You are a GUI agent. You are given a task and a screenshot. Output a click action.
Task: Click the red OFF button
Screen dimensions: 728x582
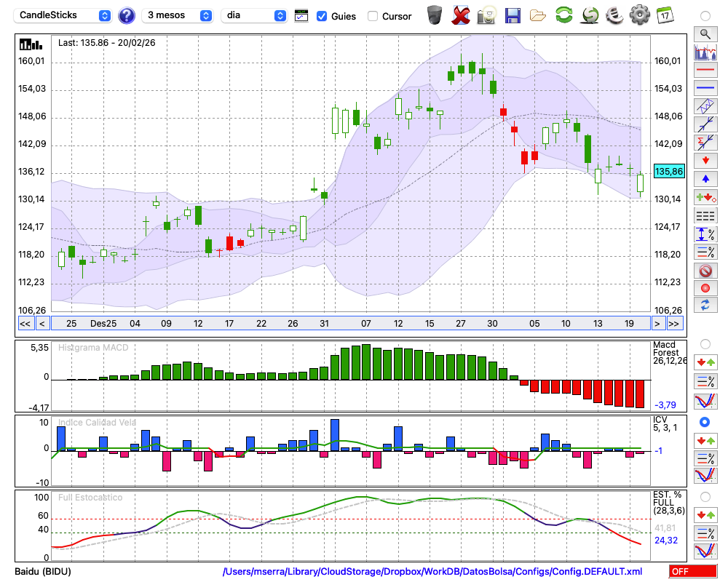pyautogui.click(x=692, y=572)
